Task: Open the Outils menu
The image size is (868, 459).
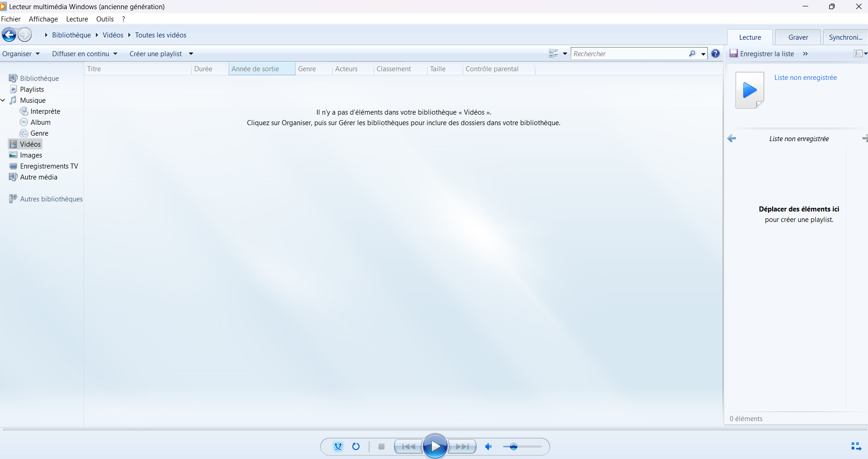Action: click(105, 19)
